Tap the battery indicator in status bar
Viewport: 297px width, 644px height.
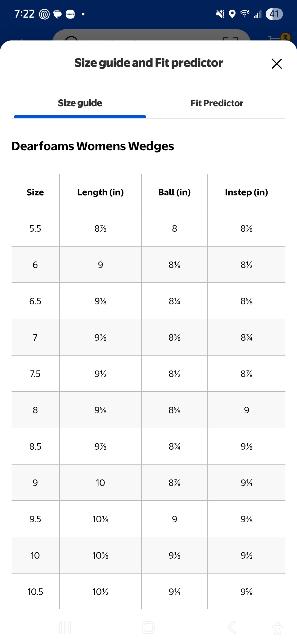pos(274,14)
